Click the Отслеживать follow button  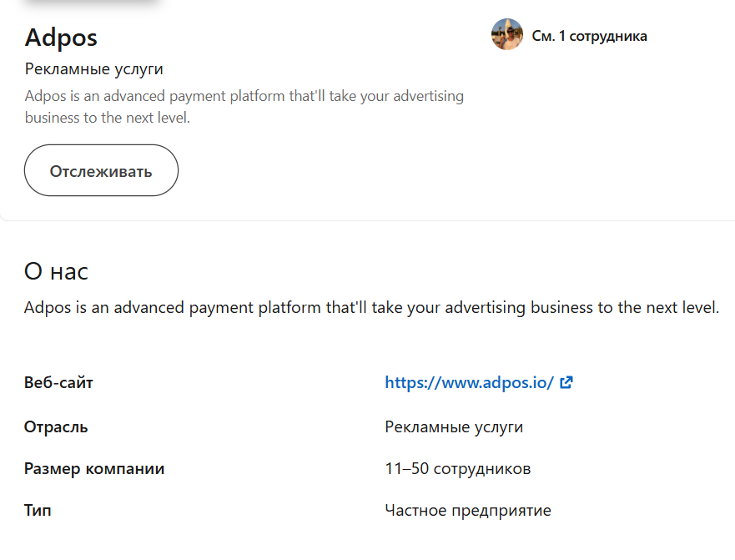coord(101,171)
